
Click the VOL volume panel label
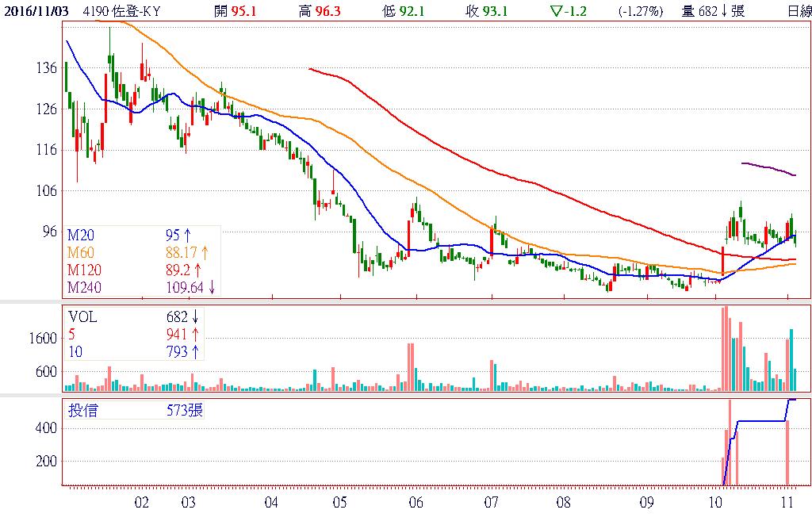tap(82, 317)
